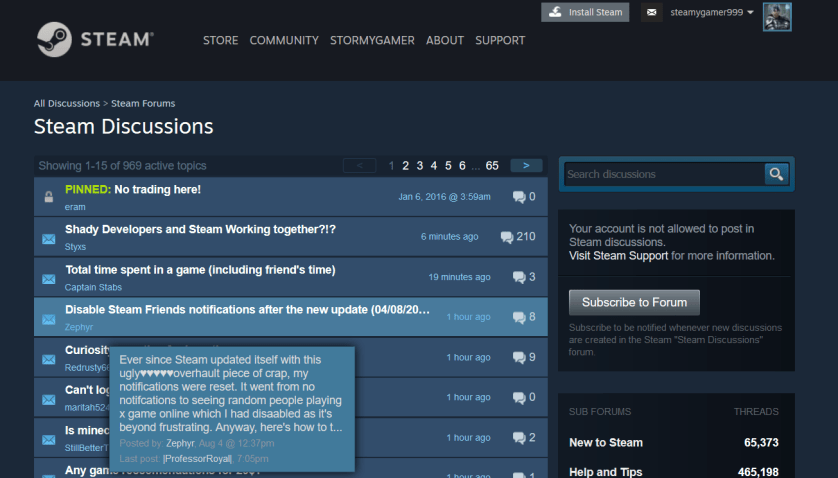Click into the Search discussions field
838x478 pixels.
click(x=662, y=174)
